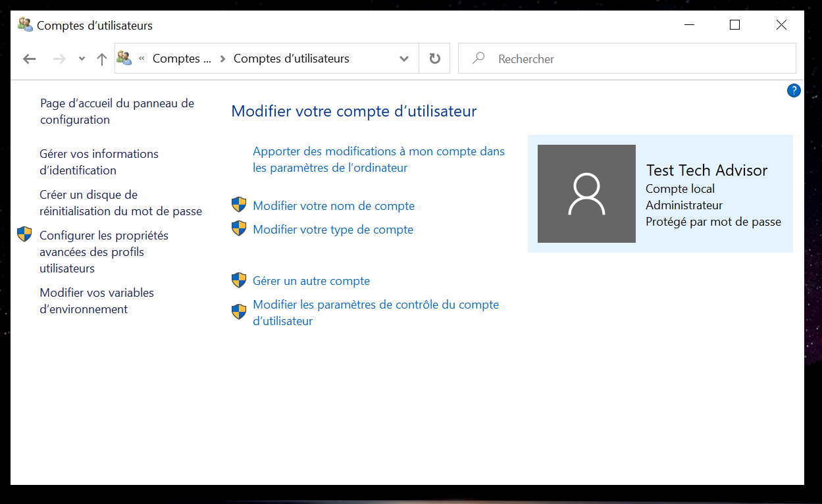This screenshot has height=504, width=822.
Task: Expand the breadcrumb chevron after Comptes
Action: tap(222, 59)
